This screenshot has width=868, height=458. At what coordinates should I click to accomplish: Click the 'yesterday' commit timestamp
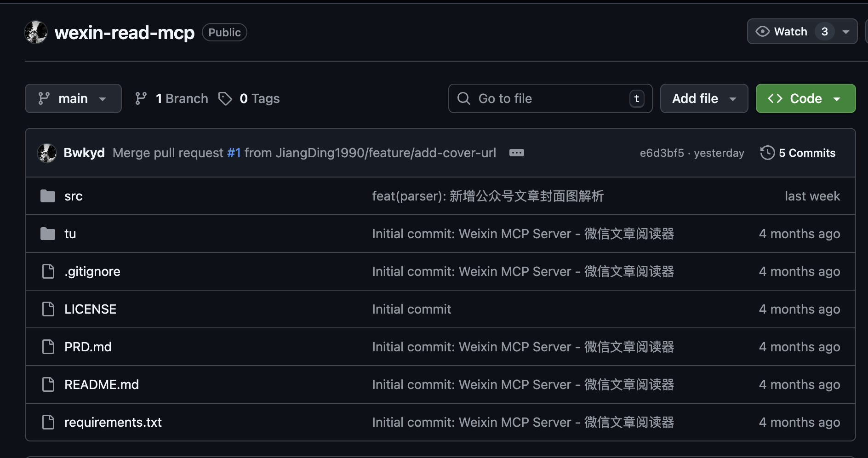(x=719, y=153)
